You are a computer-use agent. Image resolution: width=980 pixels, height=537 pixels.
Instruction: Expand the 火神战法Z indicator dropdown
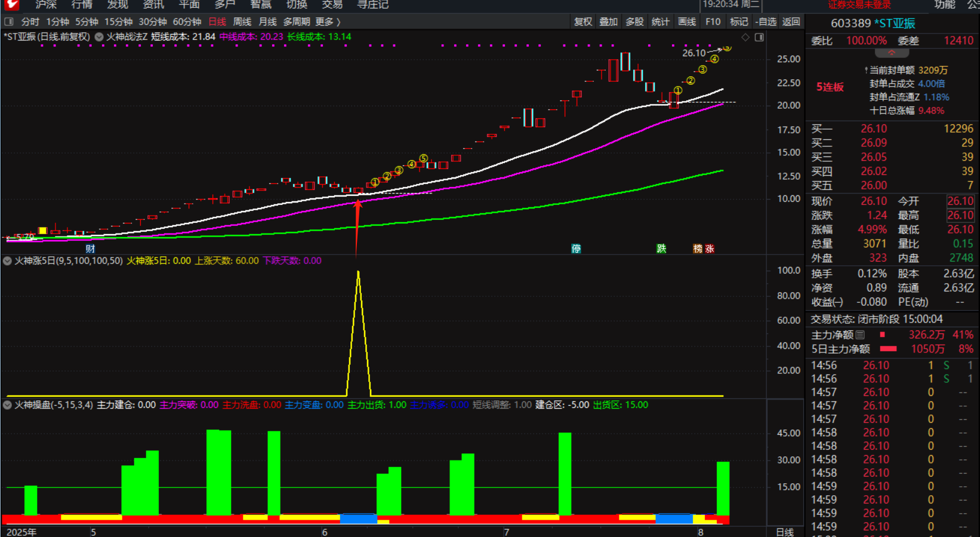coord(99,37)
